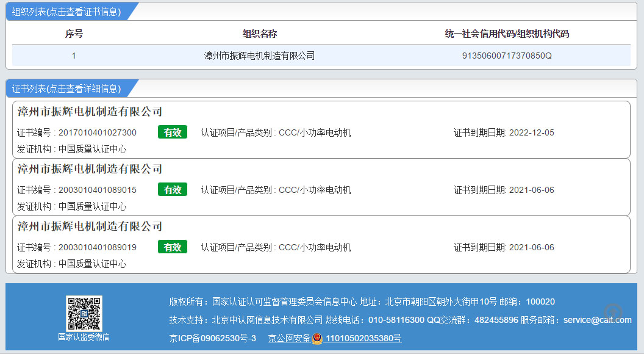Viewport: 644px width, 354px height.
Task: Click the back-to-top arrow icon
Action: click(614, 313)
